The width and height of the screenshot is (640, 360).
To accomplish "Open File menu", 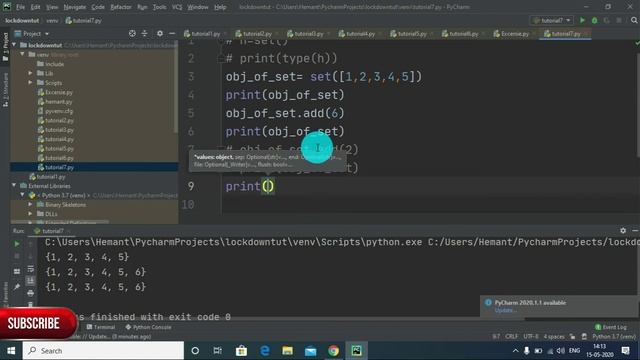I will point(20,7).
